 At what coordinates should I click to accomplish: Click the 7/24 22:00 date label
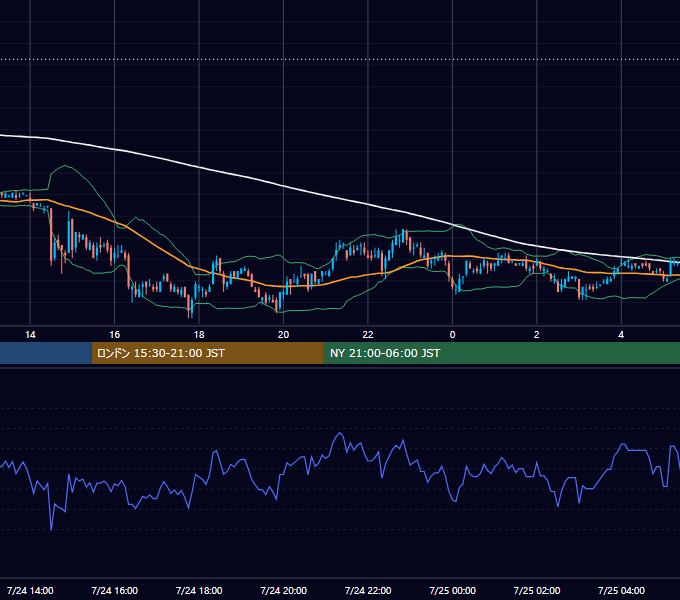pyautogui.click(x=368, y=590)
